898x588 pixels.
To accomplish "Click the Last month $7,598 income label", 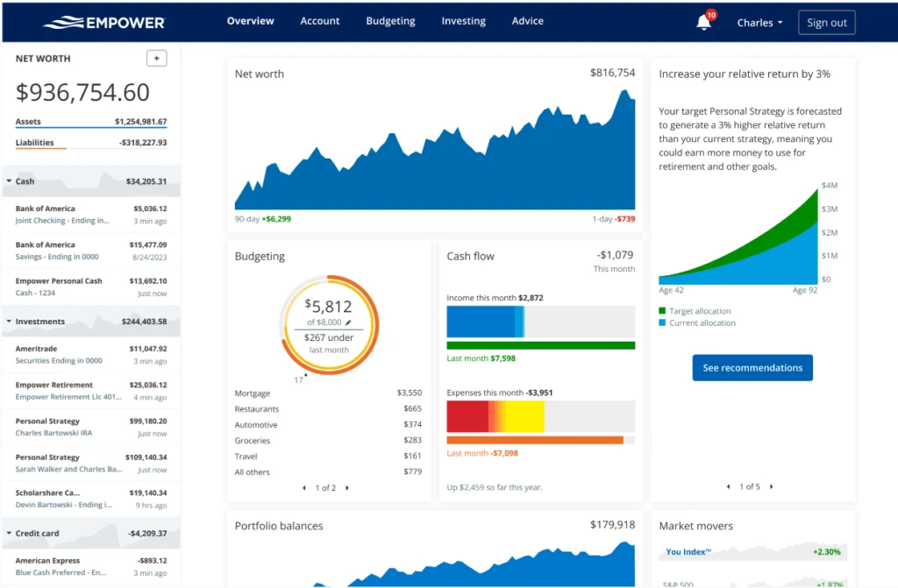I will [481, 358].
